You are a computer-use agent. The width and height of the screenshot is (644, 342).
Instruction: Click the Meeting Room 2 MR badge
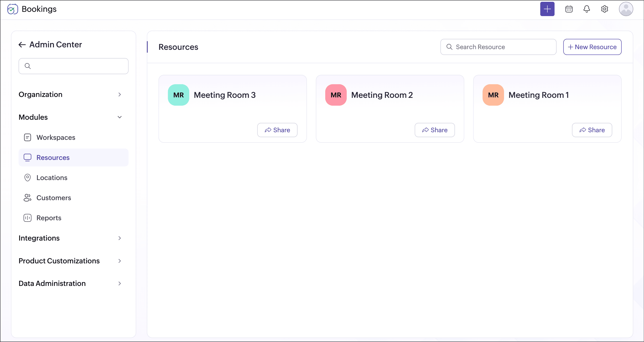coord(336,95)
